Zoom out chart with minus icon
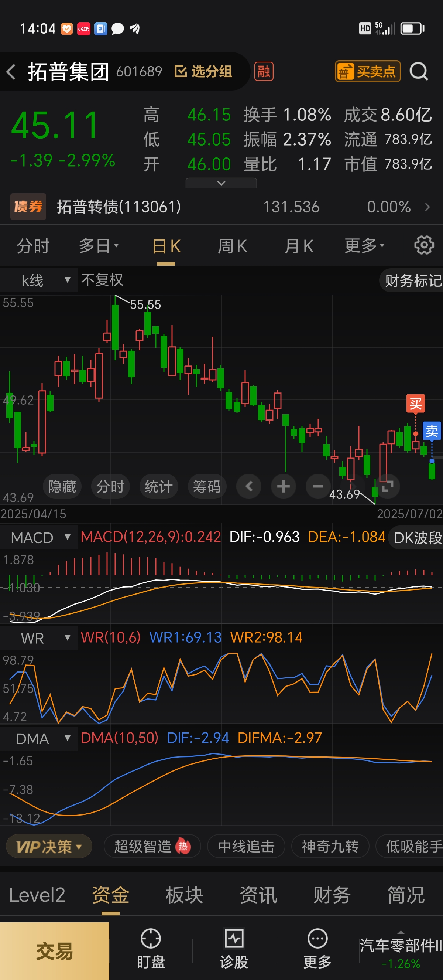This screenshot has width=443, height=980. [x=318, y=486]
